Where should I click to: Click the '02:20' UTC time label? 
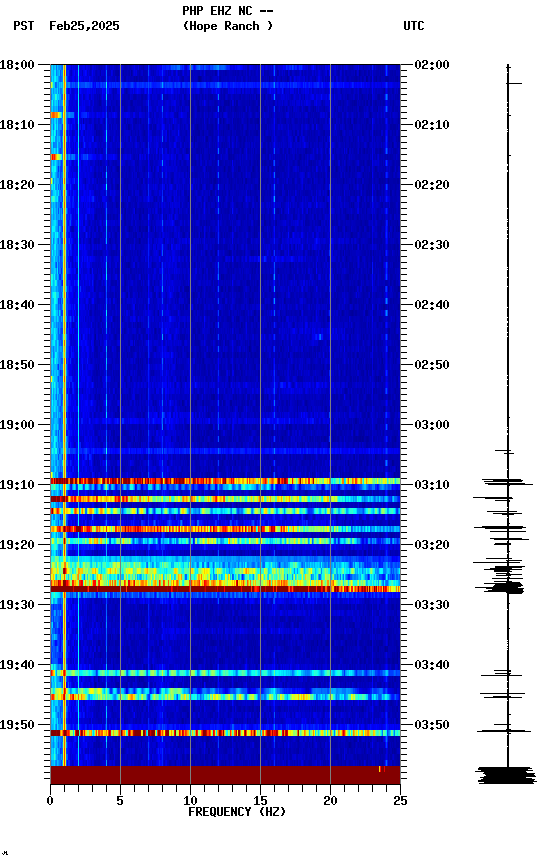click(x=432, y=185)
